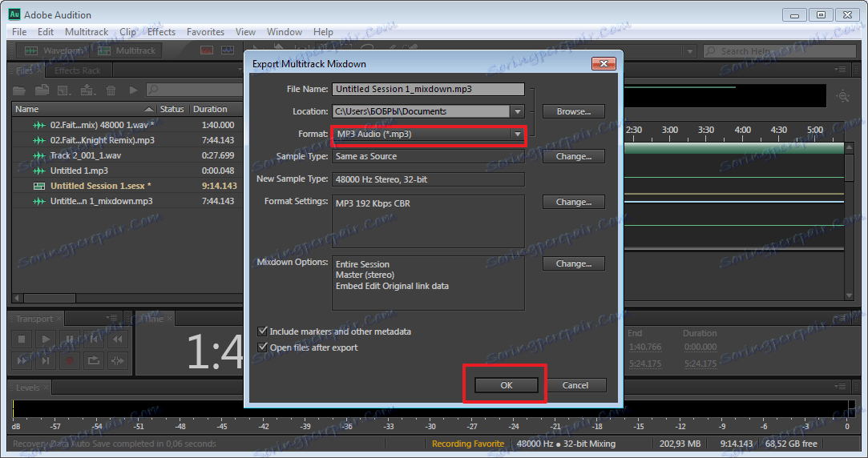This screenshot has height=458, width=868.
Task: Click Browse to choose export location
Action: pos(574,111)
